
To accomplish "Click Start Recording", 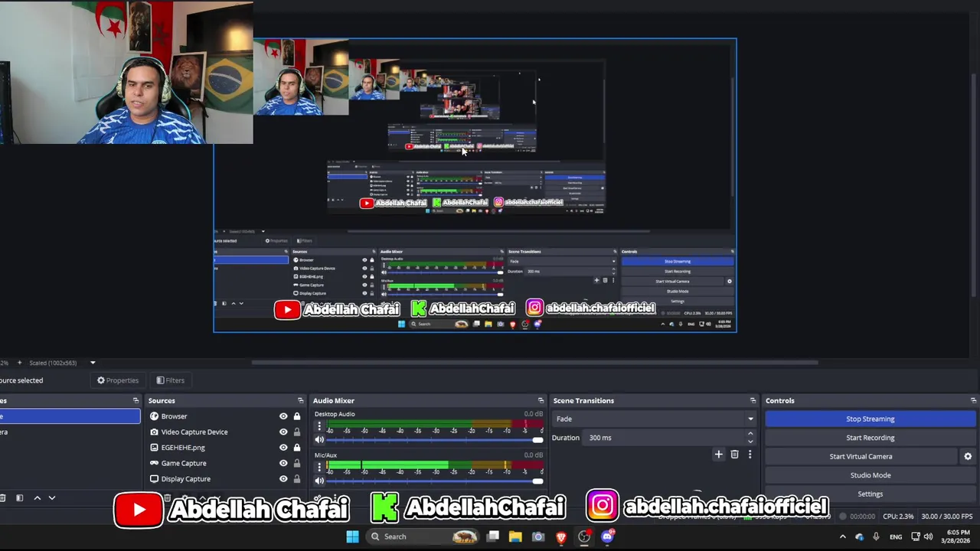I will (x=871, y=438).
